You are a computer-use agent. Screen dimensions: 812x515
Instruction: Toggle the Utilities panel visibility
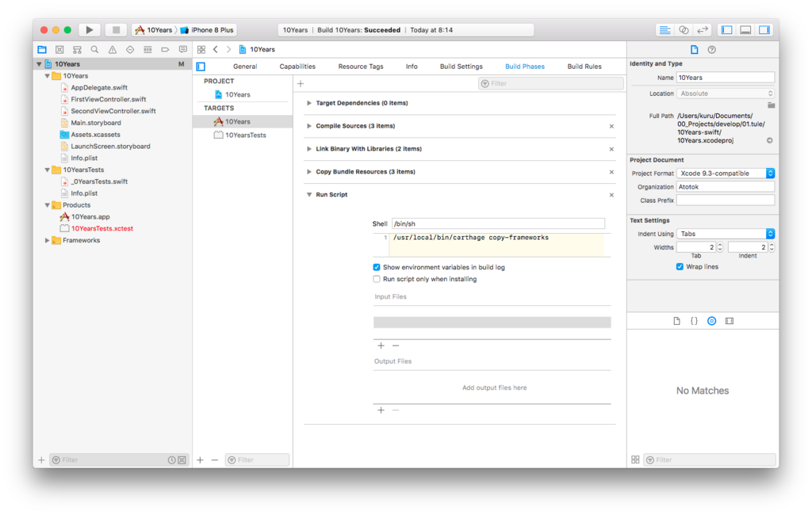pyautogui.click(x=764, y=30)
